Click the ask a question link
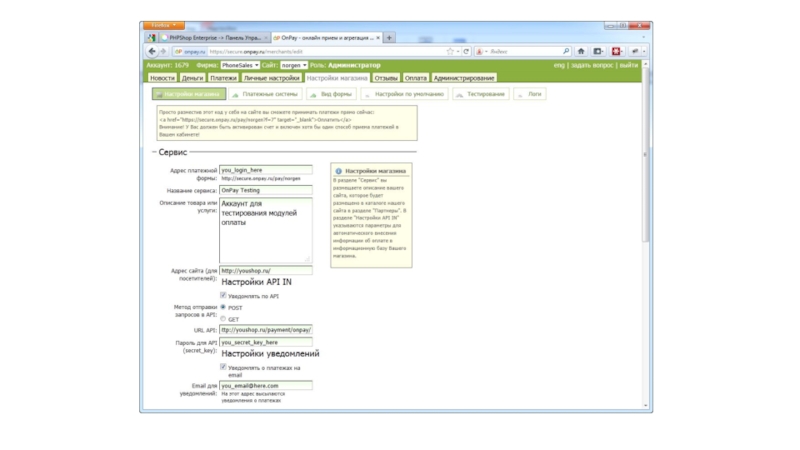800x450 pixels. coord(592,65)
